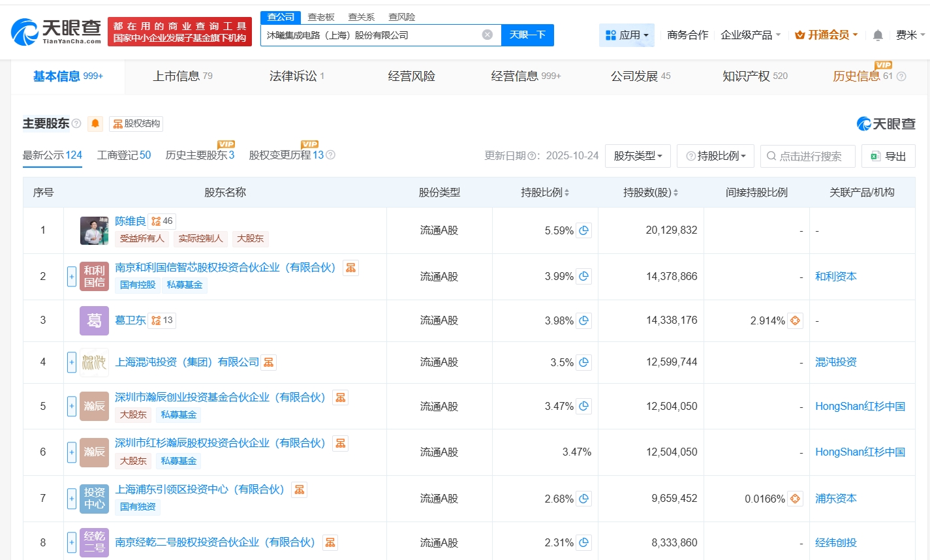Open pie chart icon for 陈维良 5.59%
This screenshot has height=560, width=930.
coord(584,230)
